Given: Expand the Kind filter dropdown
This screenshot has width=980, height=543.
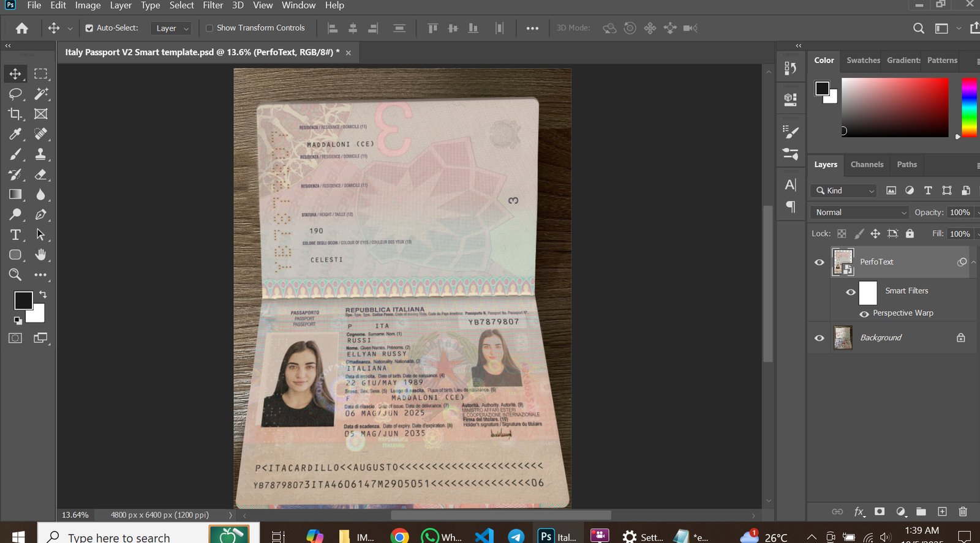Looking at the screenshot, I should click(x=845, y=191).
